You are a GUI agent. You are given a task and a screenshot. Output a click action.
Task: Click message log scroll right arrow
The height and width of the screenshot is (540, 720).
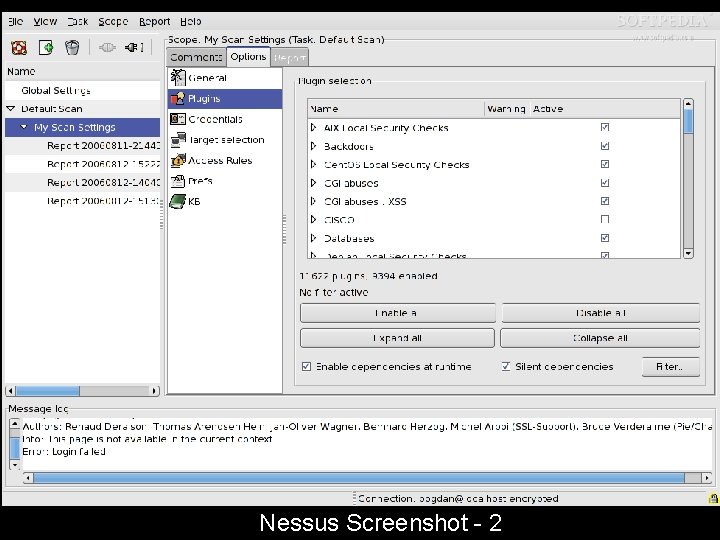(707, 478)
